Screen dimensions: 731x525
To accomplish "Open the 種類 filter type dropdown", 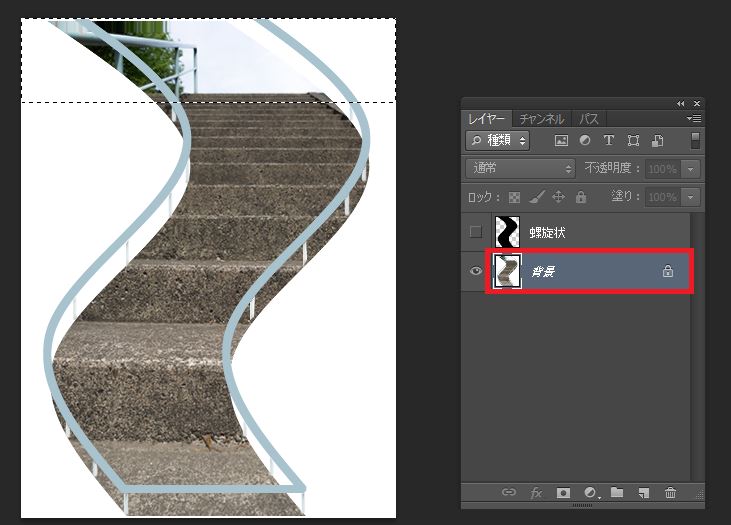I will click(498, 141).
